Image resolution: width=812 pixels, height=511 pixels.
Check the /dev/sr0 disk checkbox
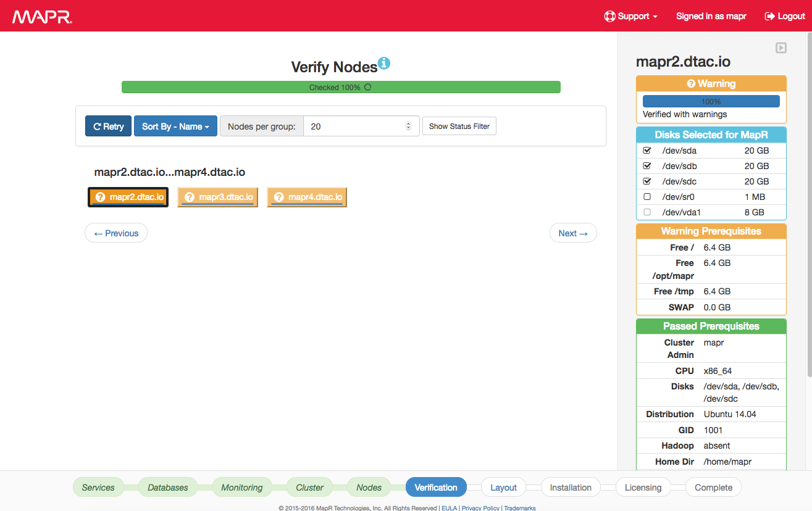(647, 196)
